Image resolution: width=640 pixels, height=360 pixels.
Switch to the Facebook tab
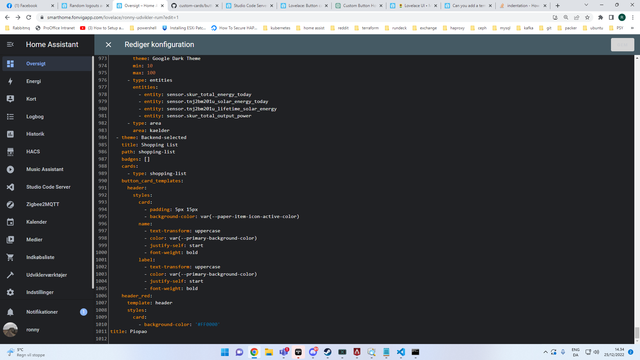point(30,6)
